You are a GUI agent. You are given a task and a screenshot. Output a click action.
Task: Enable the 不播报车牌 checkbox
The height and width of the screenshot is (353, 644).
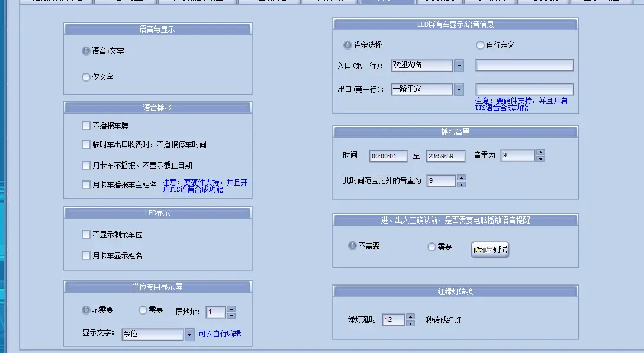86,125
